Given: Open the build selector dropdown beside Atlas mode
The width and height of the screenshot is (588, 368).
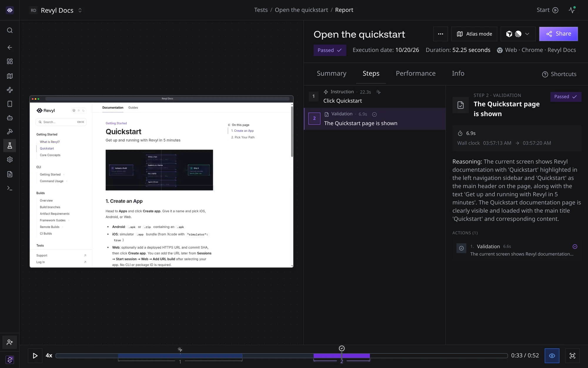Looking at the screenshot, I should click(518, 34).
